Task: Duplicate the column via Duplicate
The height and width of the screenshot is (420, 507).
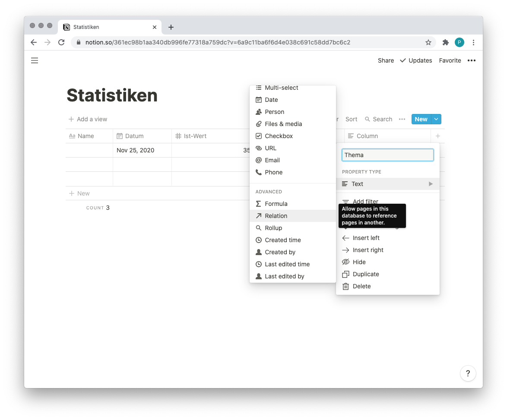Action: click(x=388, y=274)
